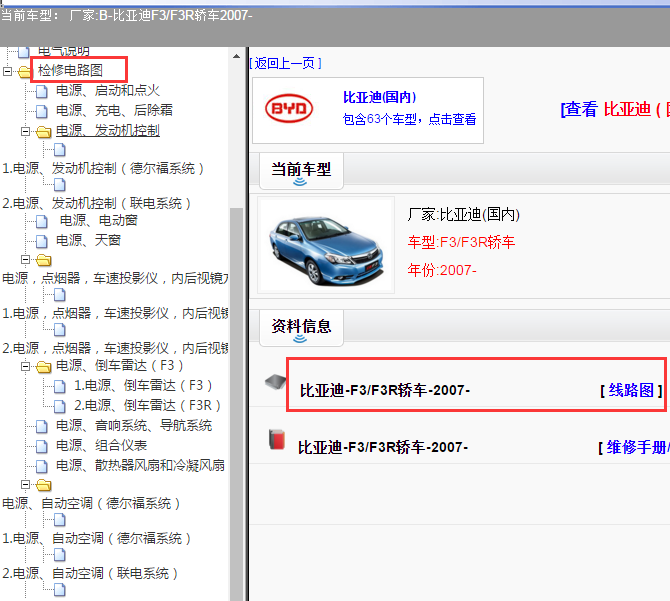670x601 pixels.
Task: Click document icon beside 电源、充电、后除霜
Action: tap(41, 111)
